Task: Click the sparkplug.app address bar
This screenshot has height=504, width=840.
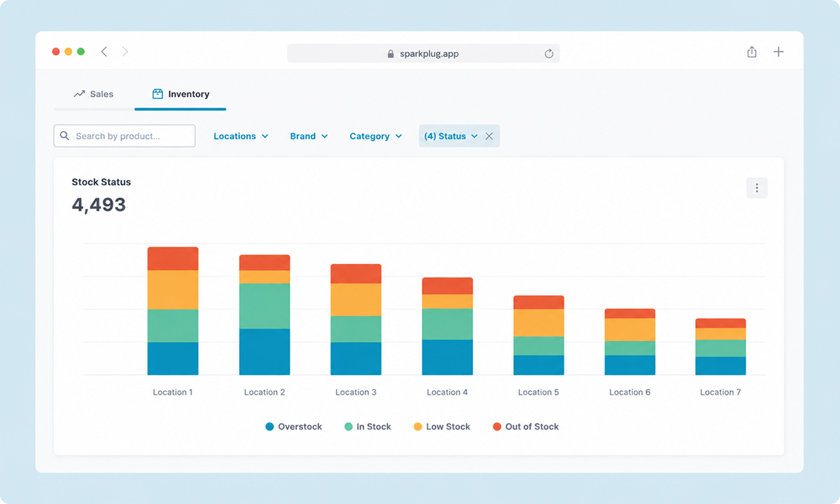Action: tap(424, 53)
